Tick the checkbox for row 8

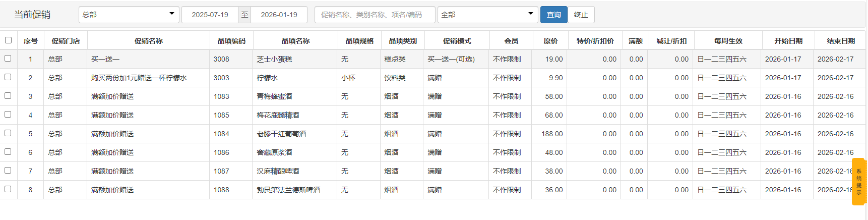click(x=8, y=189)
